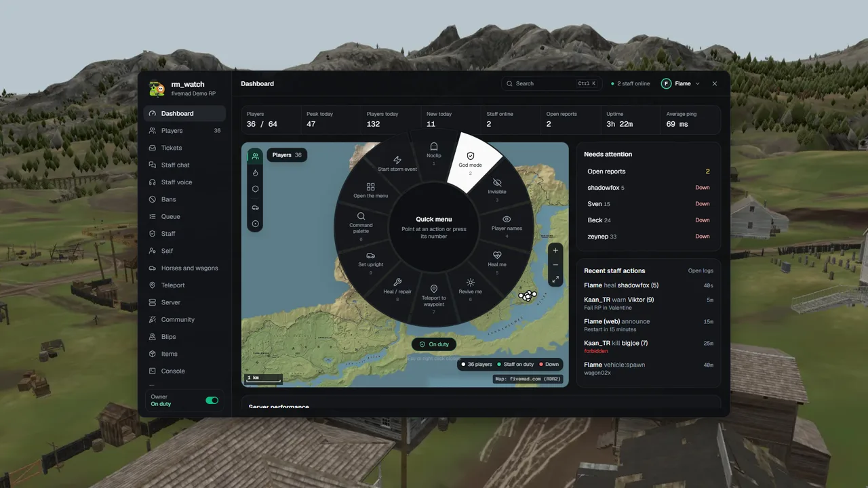The height and width of the screenshot is (488, 868).
Task: Open Staff chat in the sidebar
Action: click(184, 165)
